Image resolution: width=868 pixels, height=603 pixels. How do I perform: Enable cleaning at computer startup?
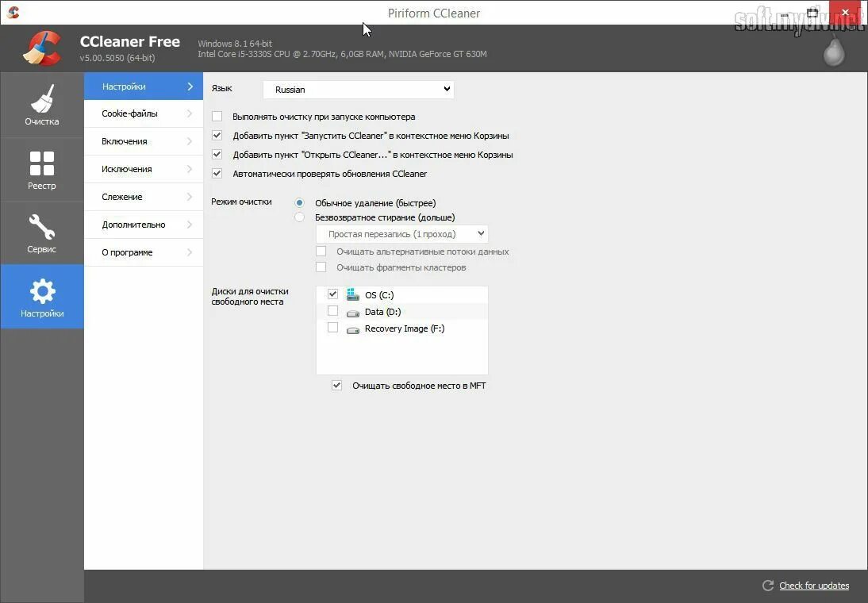point(217,117)
